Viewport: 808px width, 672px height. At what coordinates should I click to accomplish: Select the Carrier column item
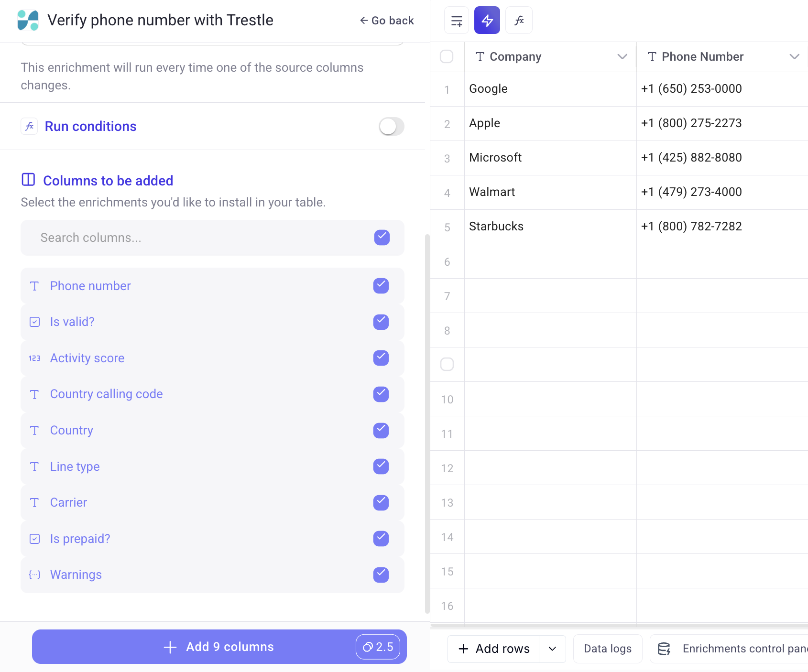pos(68,502)
